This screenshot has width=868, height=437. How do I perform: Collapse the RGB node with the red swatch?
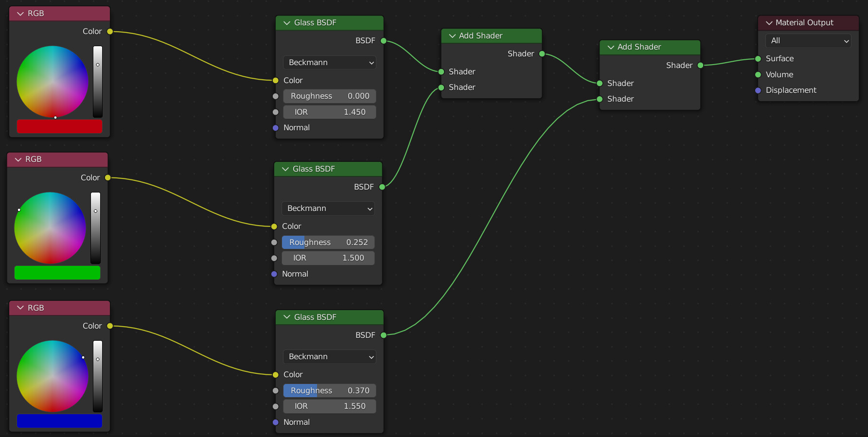20,14
